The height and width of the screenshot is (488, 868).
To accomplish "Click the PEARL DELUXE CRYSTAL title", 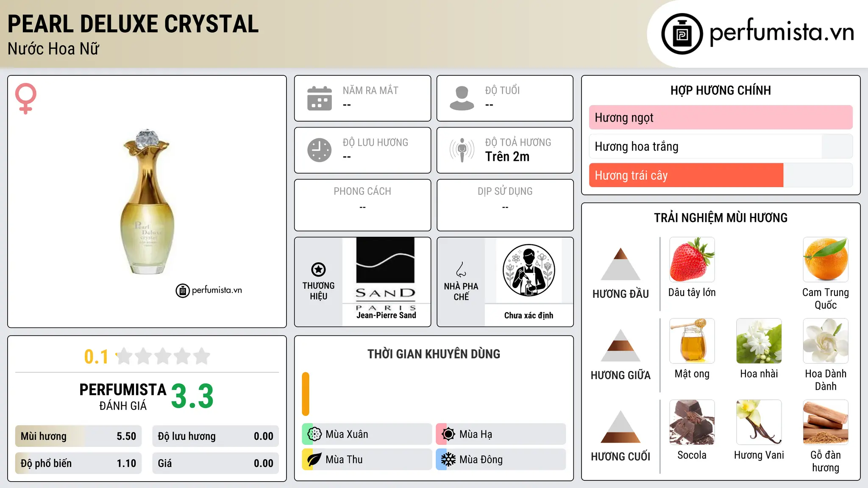I will coord(133,24).
